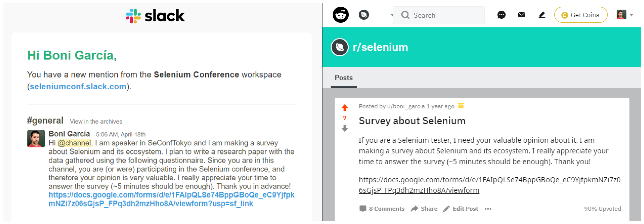Viewport: 644px width, 224px height.
Task: Expand the user profile dropdown arrow
Action: tap(632, 15)
